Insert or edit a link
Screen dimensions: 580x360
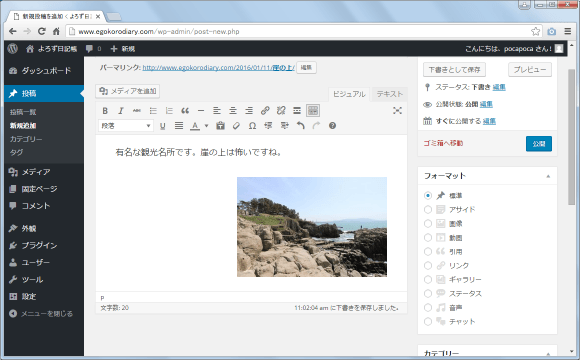[x=265, y=111]
